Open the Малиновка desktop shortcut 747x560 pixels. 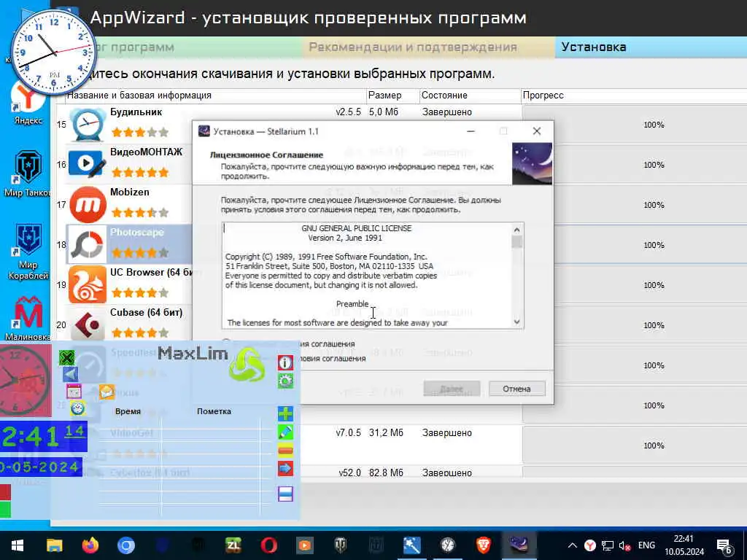click(x=28, y=318)
